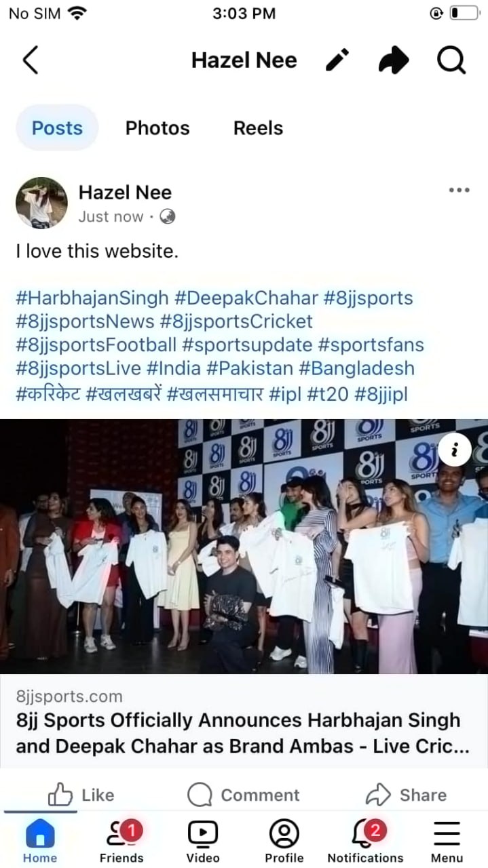Tap the back arrow
Screen dimensions: 488x868
pos(30,60)
